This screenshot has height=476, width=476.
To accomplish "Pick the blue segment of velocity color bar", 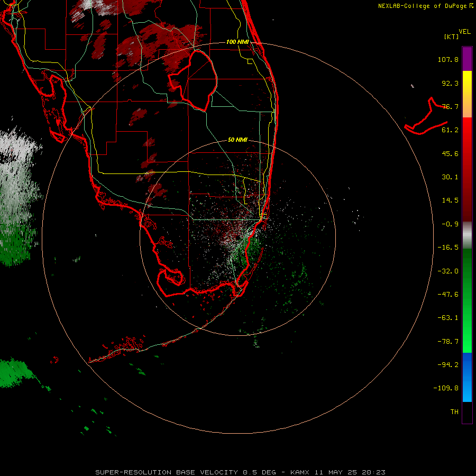I will pos(467,377).
